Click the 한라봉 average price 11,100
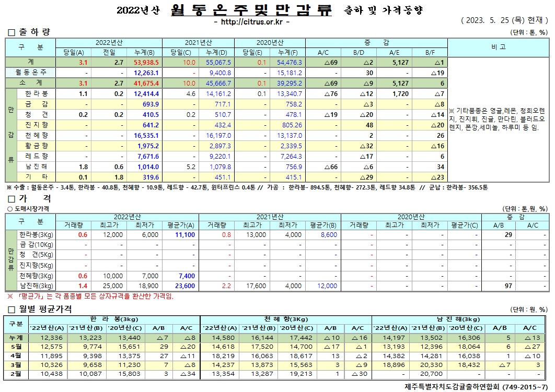Screen dimensions: 555x392 coord(186,235)
